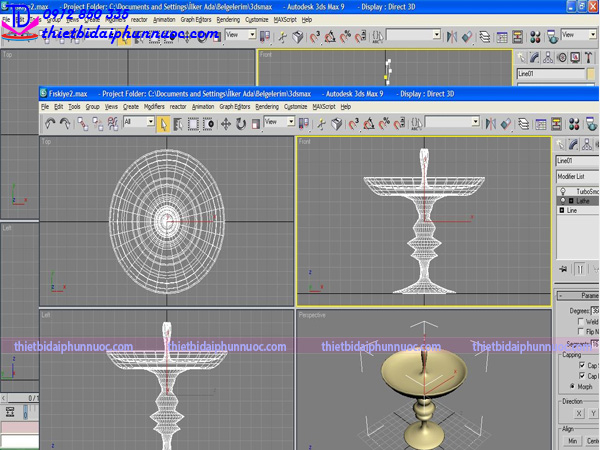Viewport: 600px width, 450px height.
Task: Click Rectangular Selection Region icon
Action: tap(193, 124)
